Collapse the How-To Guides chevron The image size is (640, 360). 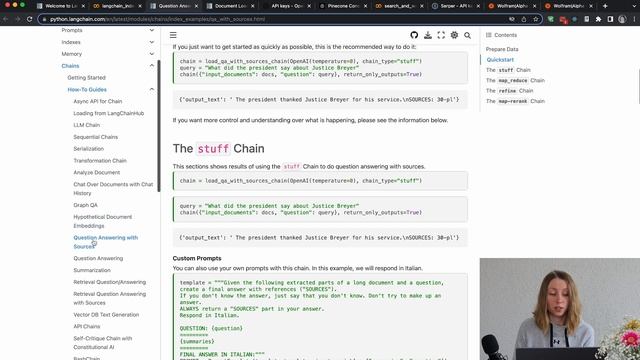[152, 89]
